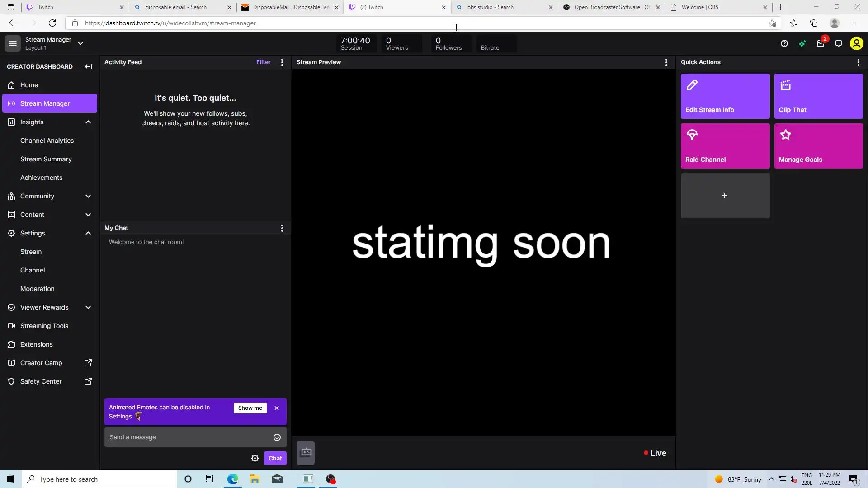
Task: Click the whispers speech bubble icon
Action: tap(838, 43)
